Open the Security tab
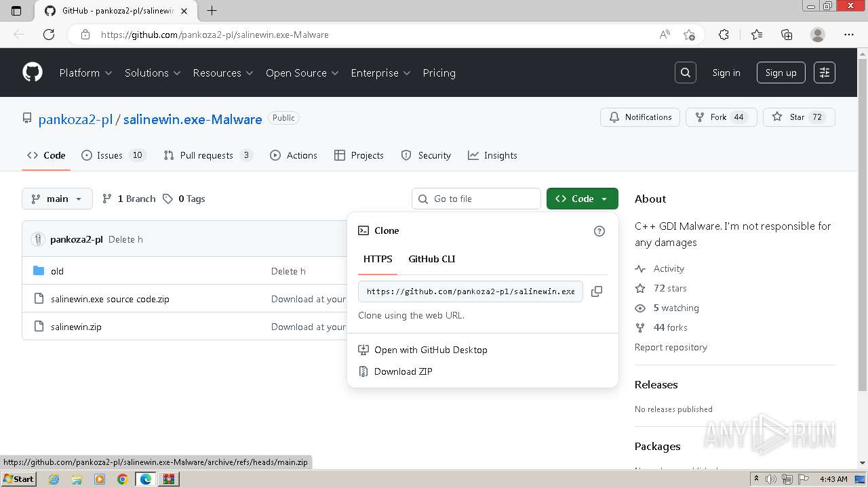868x488 pixels. click(426, 155)
